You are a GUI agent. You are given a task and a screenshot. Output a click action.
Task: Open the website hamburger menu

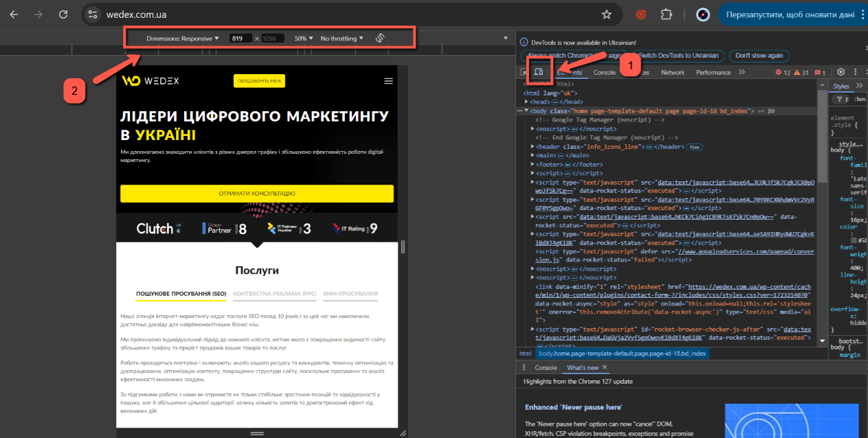tap(389, 81)
